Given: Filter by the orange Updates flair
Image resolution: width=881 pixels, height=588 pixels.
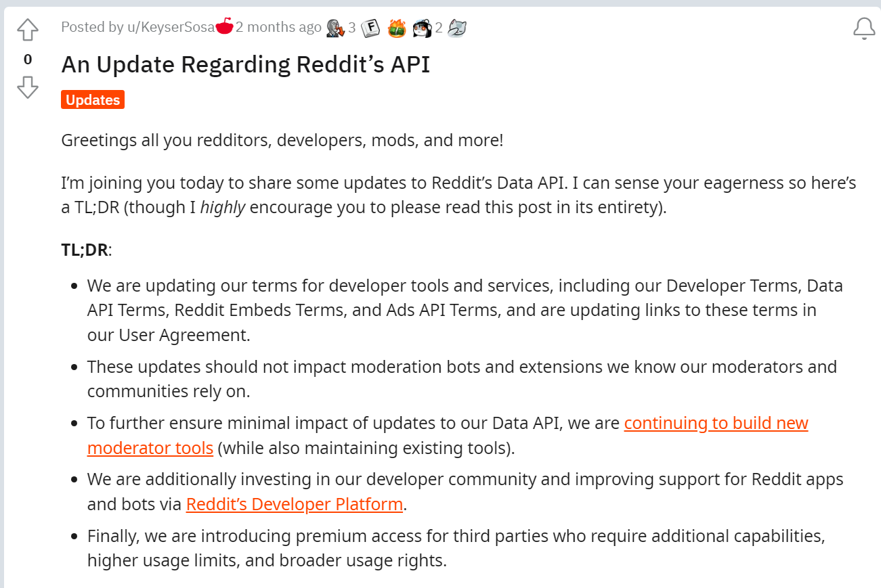Looking at the screenshot, I should (x=93, y=99).
